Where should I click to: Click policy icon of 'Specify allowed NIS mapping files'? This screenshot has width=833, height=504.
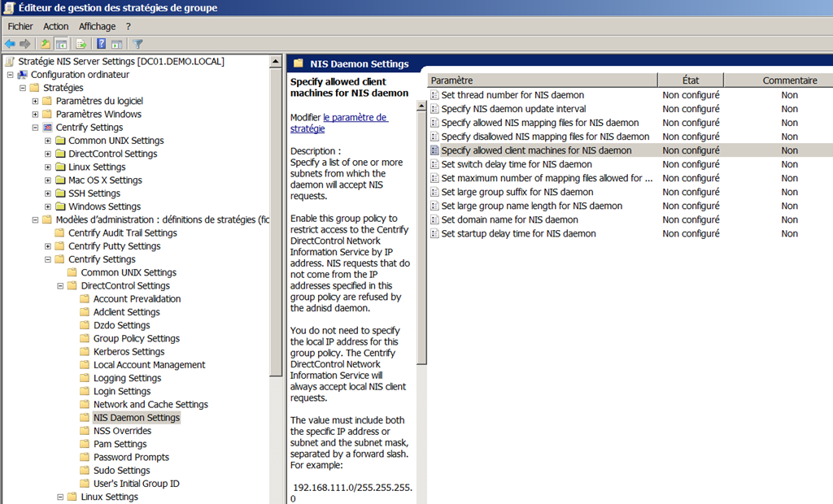point(434,123)
